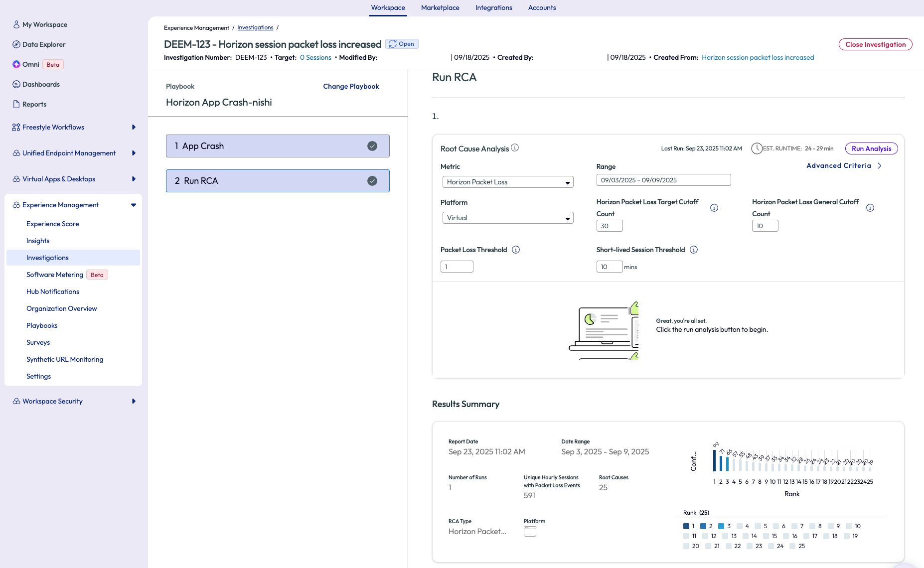Toggle the App Crash step checkmark
Screen dimensions: 924x568
372,146
